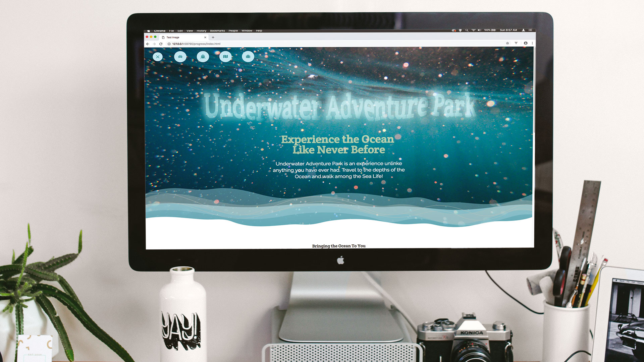Screen dimensions: 644x362
Task: Click the car/driving navigation icon
Action: pyautogui.click(x=180, y=57)
